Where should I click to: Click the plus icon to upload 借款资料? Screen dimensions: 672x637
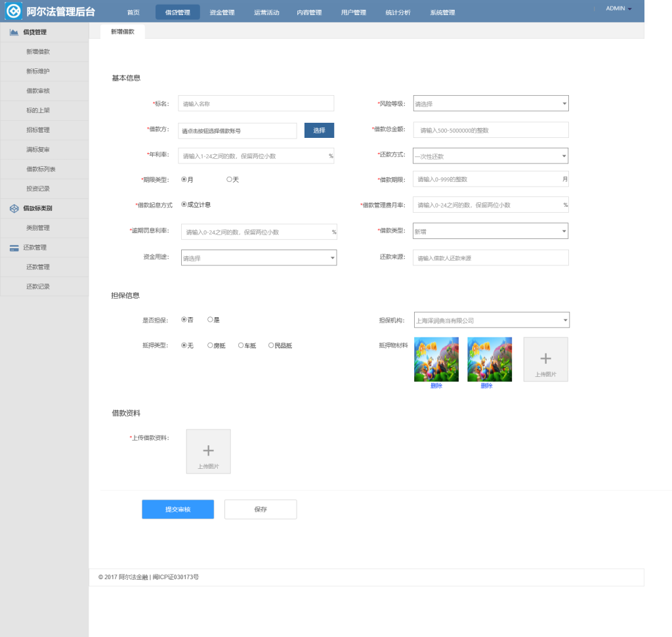point(208,450)
